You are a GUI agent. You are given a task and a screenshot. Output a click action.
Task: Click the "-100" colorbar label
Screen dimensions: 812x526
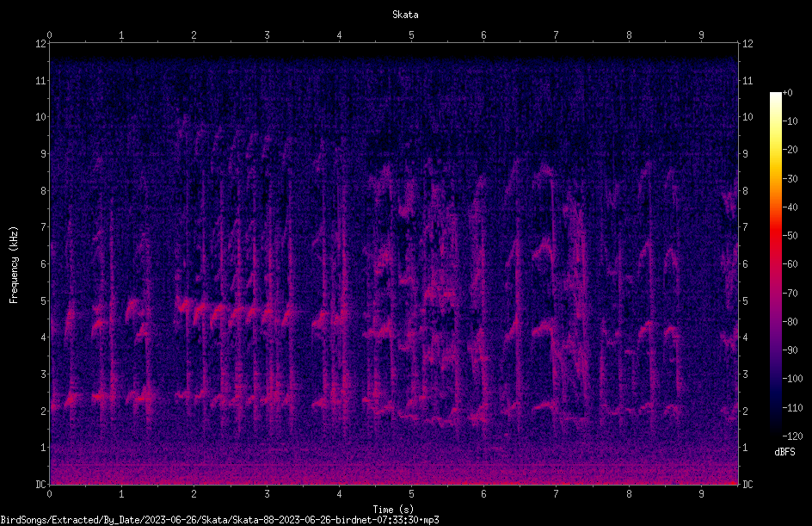coord(792,379)
